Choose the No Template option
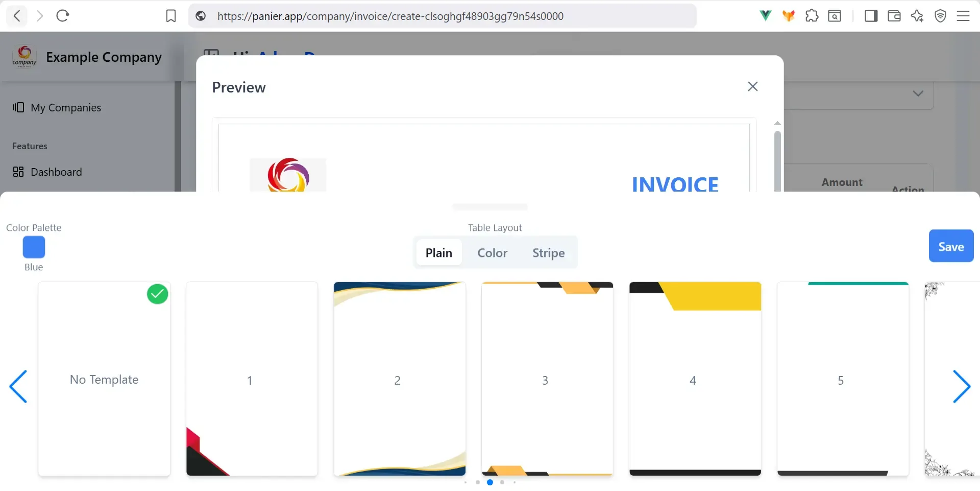Image resolution: width=980 pixels, height=491 pixels. pos(104,379)
